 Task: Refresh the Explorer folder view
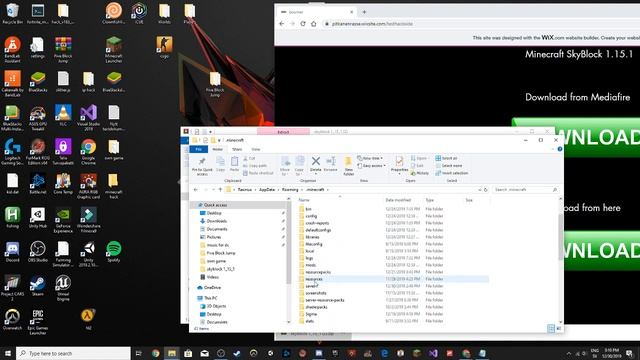[x=486, y=190]
